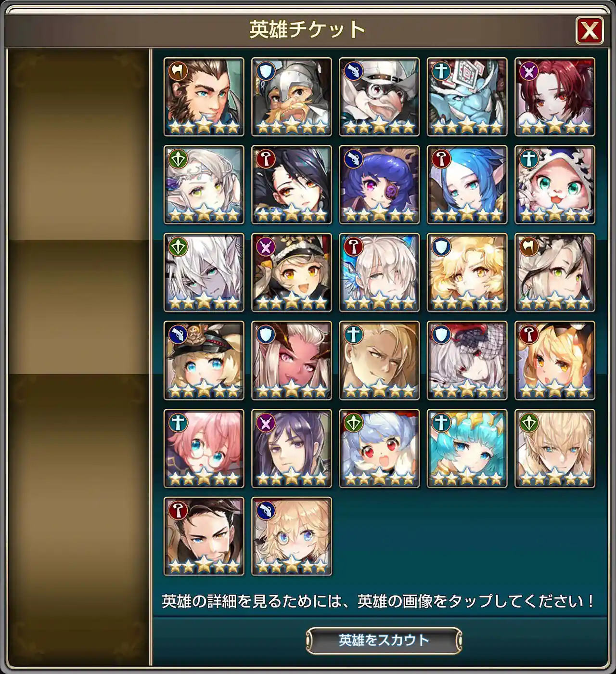Click the staff icon on black-haired mage

(265, 159)
